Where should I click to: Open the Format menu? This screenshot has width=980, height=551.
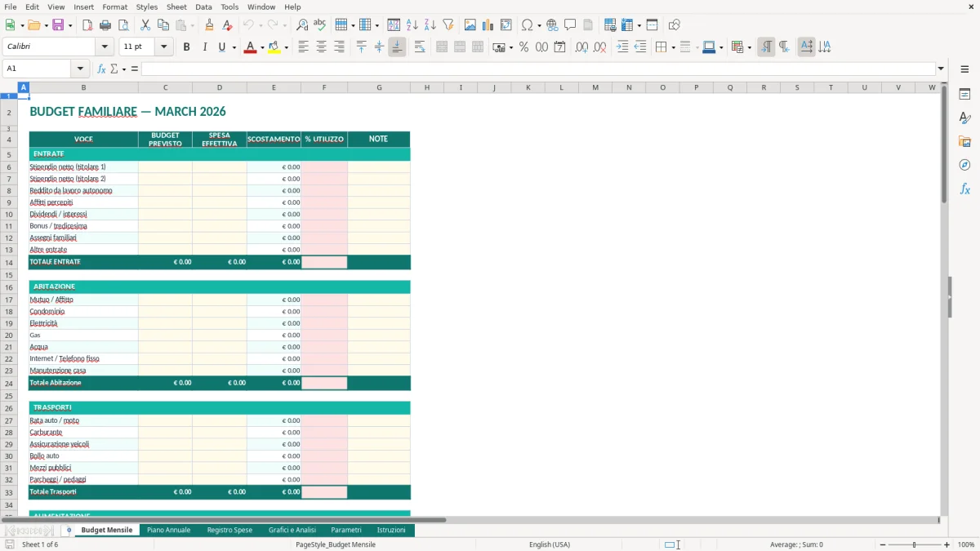tap(114, 7)
